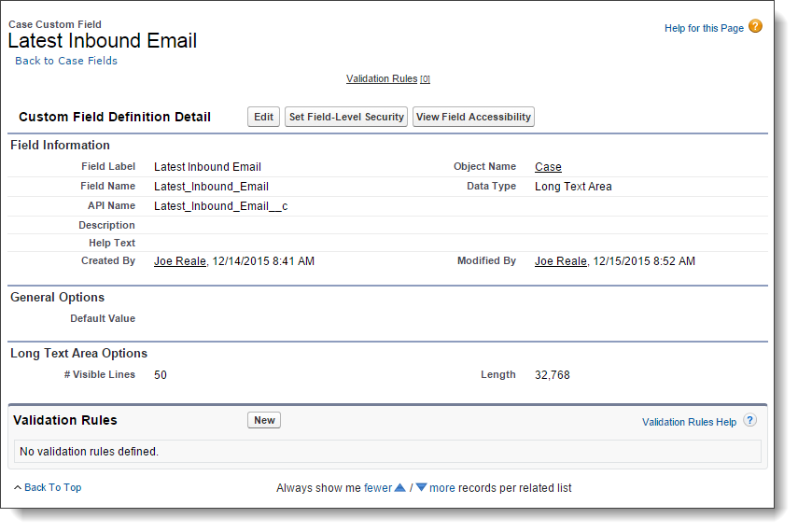Screen dimensions: 798x532
Task: Show more records per related list
Action: click(x=442, y=488)
